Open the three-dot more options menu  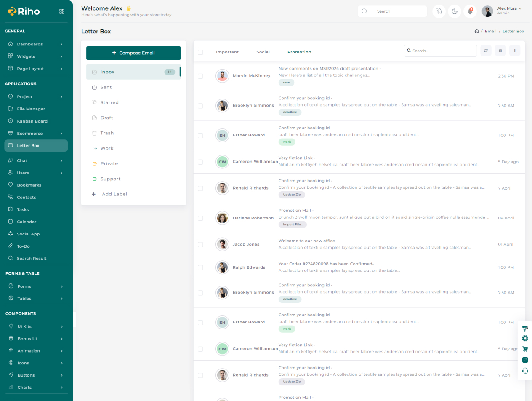coord(515,51)
